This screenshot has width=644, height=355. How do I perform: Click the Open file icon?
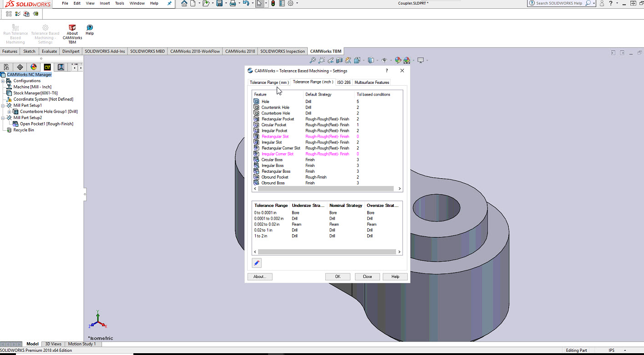tap(206, 3)
